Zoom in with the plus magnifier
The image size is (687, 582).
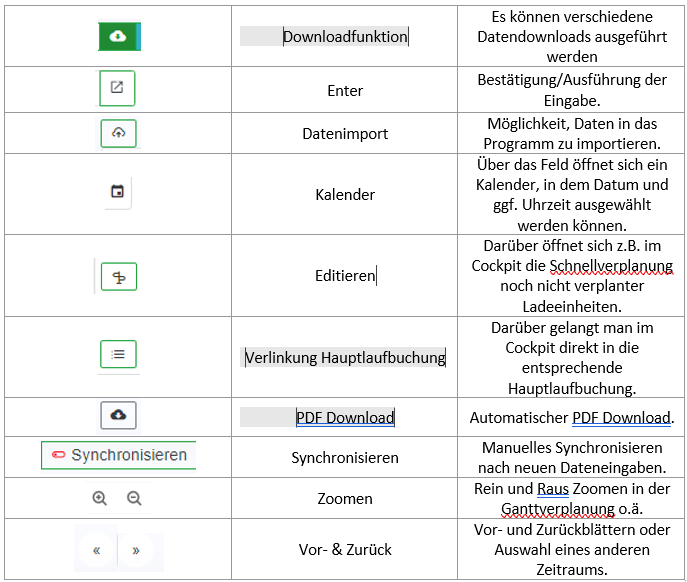(99, 498)
